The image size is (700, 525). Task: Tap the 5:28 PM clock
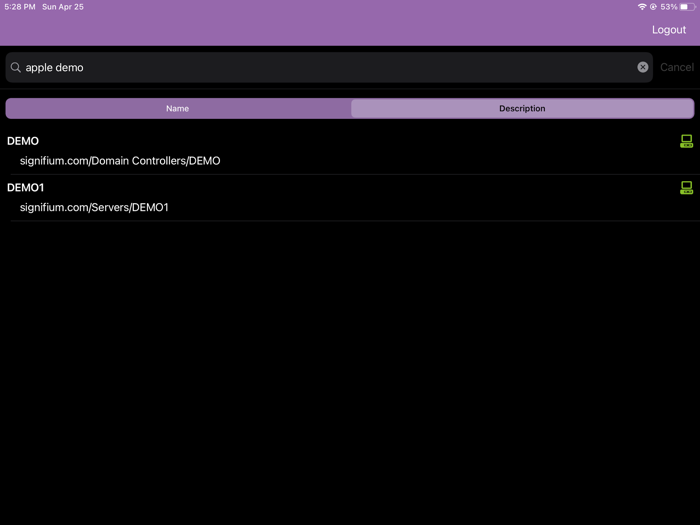(x=20, y=7)
